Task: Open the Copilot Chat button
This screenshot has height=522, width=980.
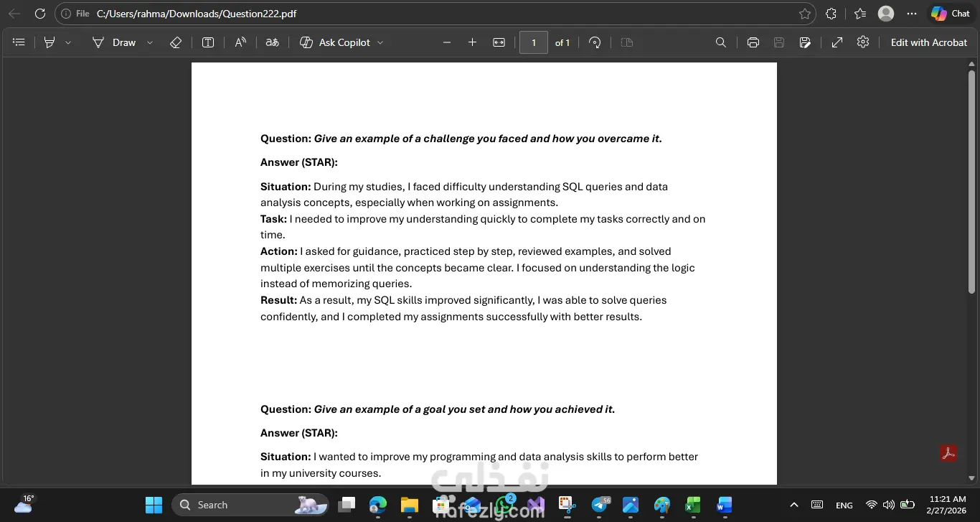Action: pos(951,14)
